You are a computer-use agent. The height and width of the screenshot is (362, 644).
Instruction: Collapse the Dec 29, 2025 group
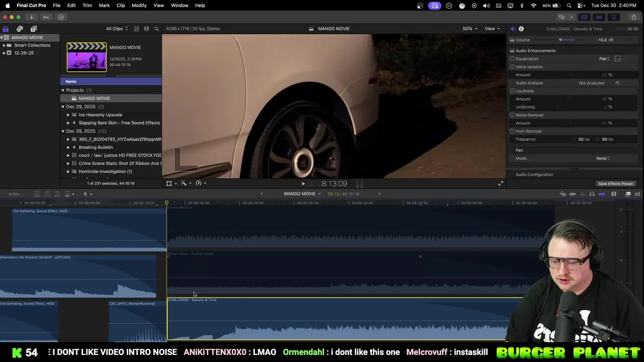click(63, 107)
